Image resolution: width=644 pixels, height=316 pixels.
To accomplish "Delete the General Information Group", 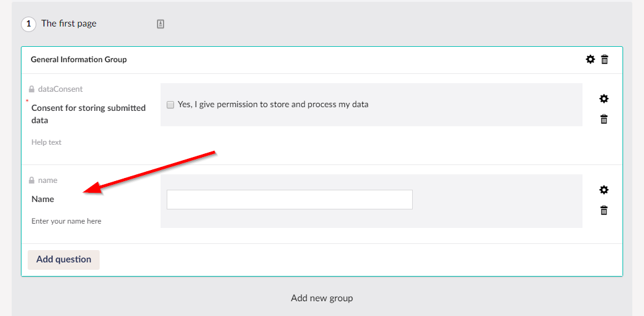I will tap(605, 59).
